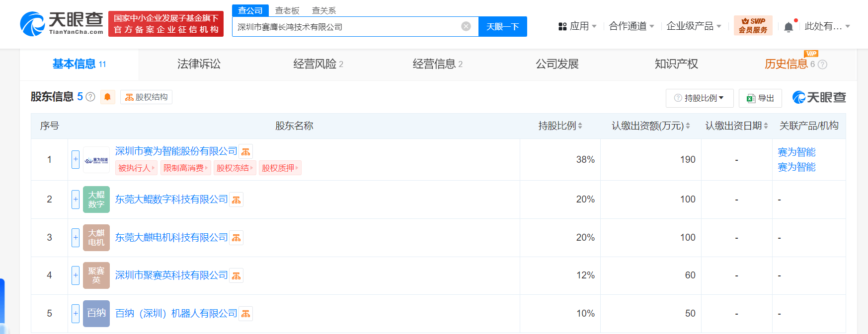Click the 被执行人 risk tag

[x=136, y=168]
